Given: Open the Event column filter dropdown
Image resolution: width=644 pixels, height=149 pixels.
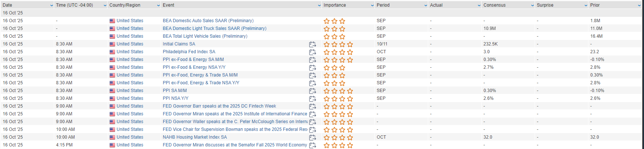Looking at the screenshot, I should tap(319, 6).
